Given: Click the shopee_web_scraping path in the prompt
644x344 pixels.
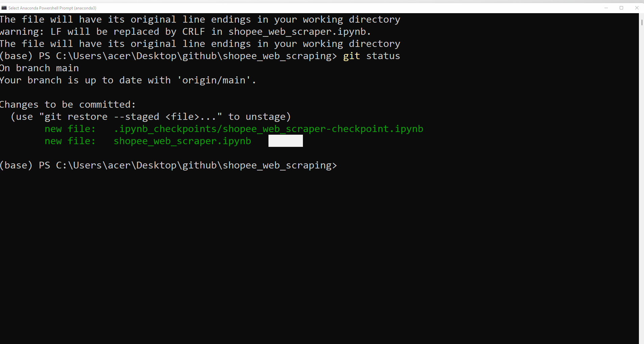Looking at the screenshot, I should [x=277, y=165].
